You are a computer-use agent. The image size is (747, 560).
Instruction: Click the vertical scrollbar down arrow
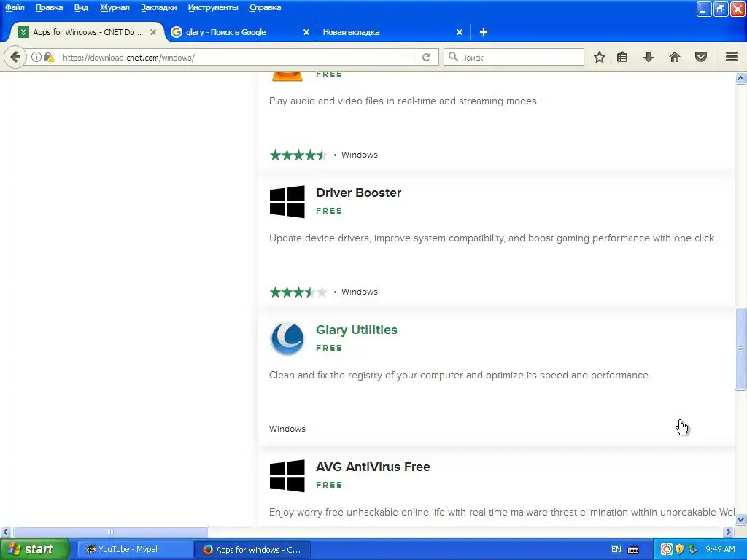pyautogui.click(x=740, y=519)
